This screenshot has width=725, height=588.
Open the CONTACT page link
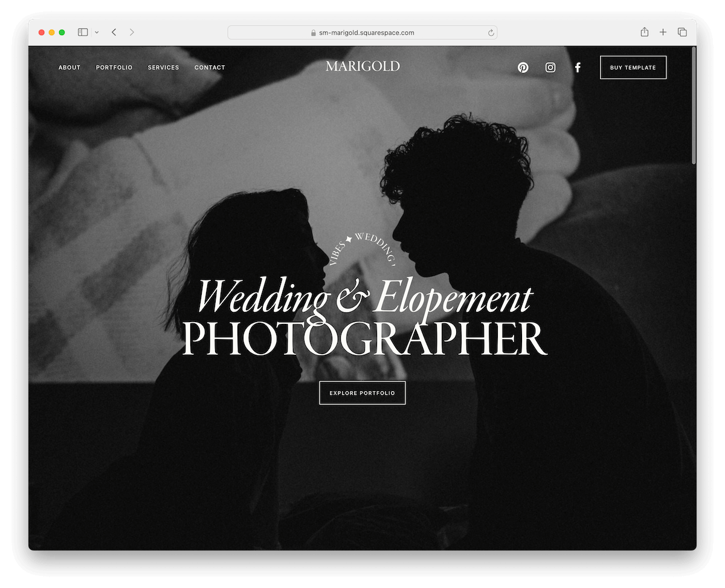210,67
